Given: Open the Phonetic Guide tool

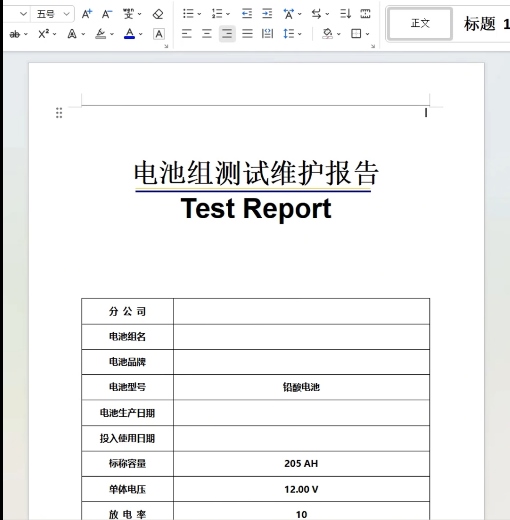Looking at the screenshot, I should tap(128, 14).
